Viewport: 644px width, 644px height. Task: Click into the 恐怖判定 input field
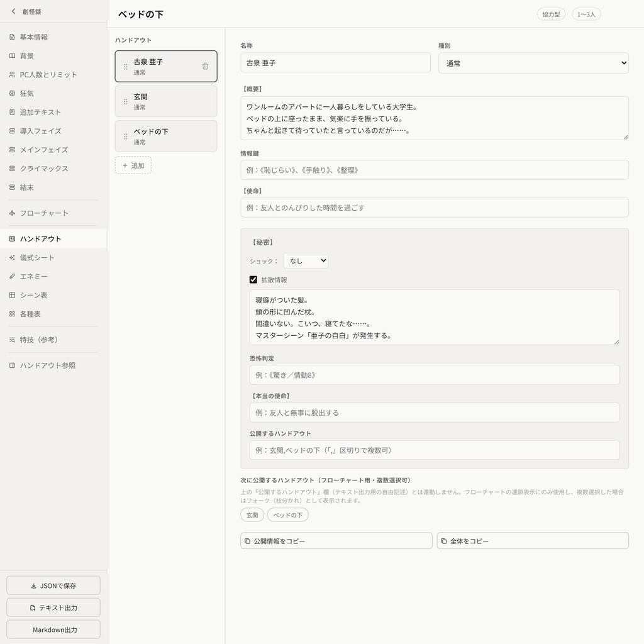tap(435, 375)
